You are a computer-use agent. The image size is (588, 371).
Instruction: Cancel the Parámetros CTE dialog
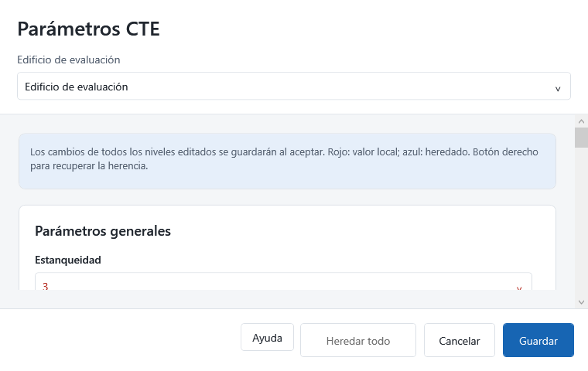coord(460,340)
